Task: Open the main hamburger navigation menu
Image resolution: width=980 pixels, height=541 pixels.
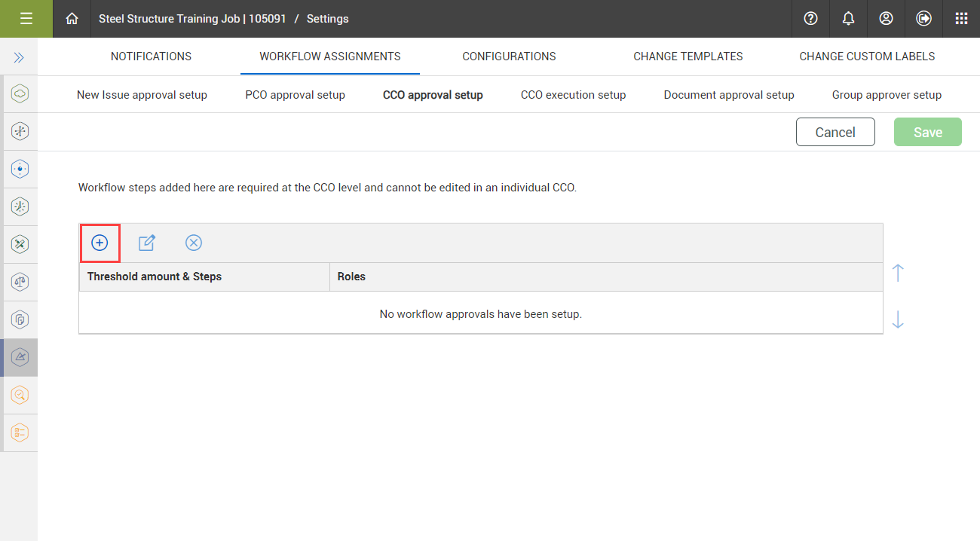Action: coord(26,18)
